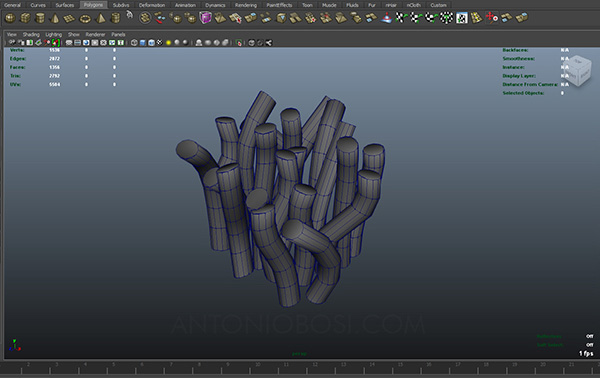Open the View panel menu
This screenshot has width=600, height=378.
pos(12,34)
